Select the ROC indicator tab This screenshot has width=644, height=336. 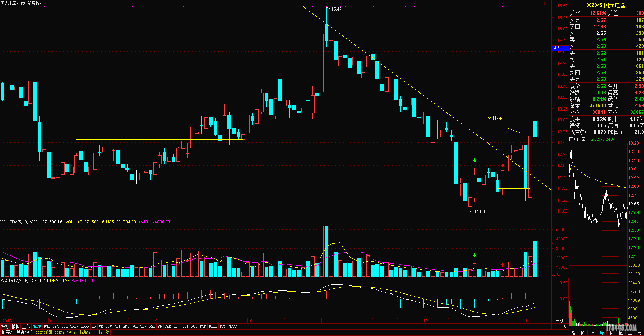click(194, 326)
